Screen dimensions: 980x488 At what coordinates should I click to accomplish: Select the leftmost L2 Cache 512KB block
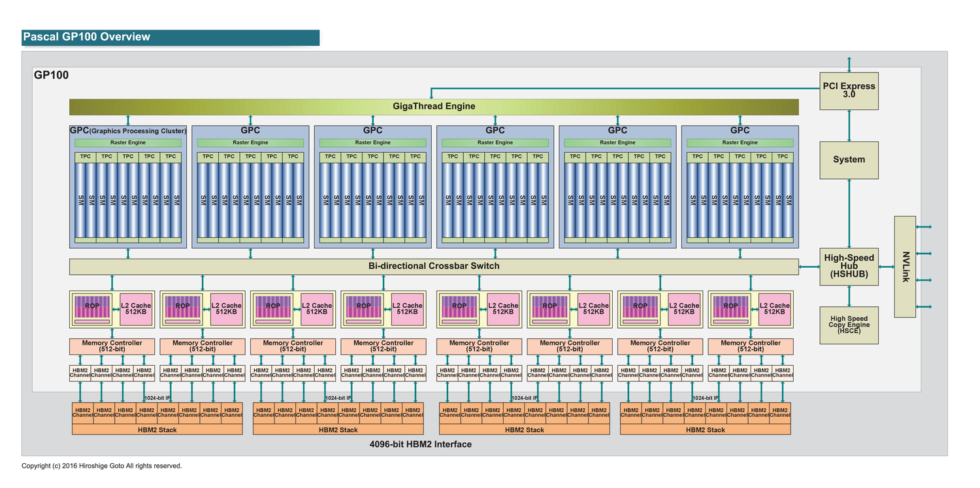coord(136,309)
